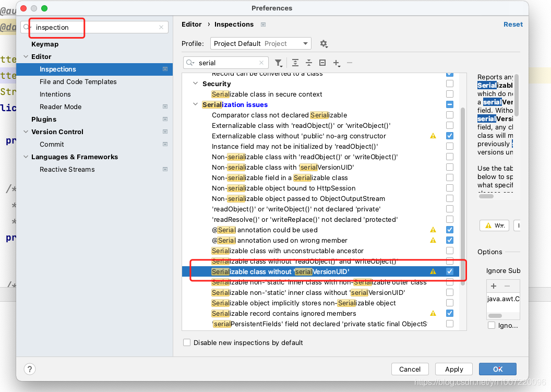
Task: Click the project icon next to Reader Mode
Action: click(x=165, y=106)
